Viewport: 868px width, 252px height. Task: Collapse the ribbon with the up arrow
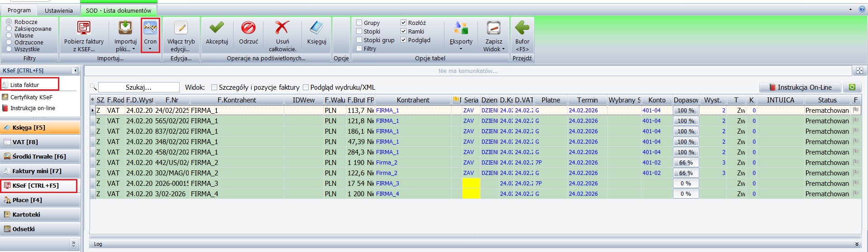(850, 9)
